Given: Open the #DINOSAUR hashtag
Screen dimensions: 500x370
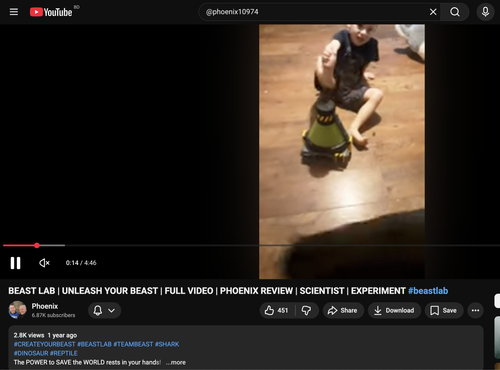Looking at the screenshot, I should 31,353.
